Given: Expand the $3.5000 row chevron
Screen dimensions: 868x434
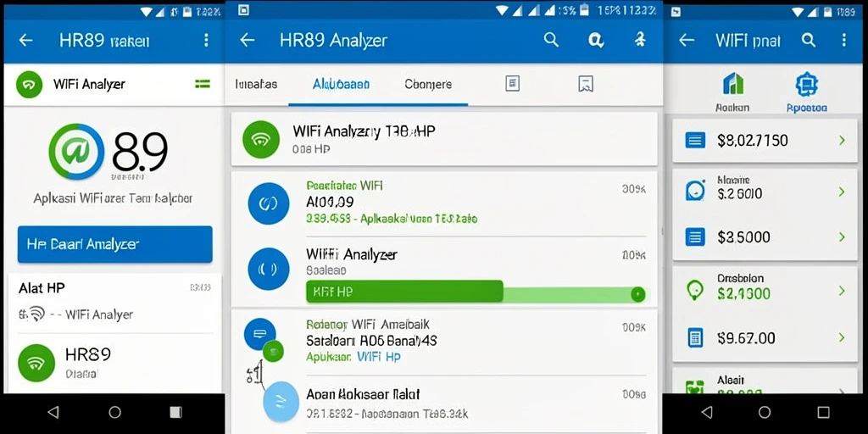Looking at the screenshot, I should pos(842,237).
